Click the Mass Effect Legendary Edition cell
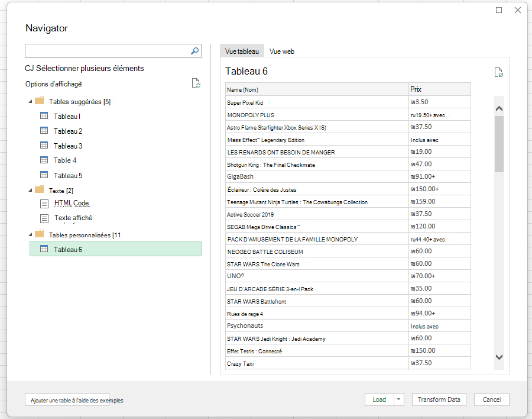Viewport: 532px width, 419px height. [317, 140]
